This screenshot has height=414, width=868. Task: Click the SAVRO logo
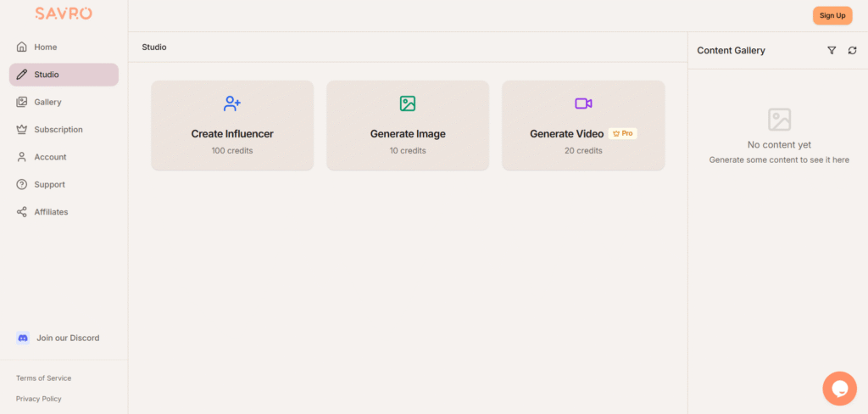[64, 14]
